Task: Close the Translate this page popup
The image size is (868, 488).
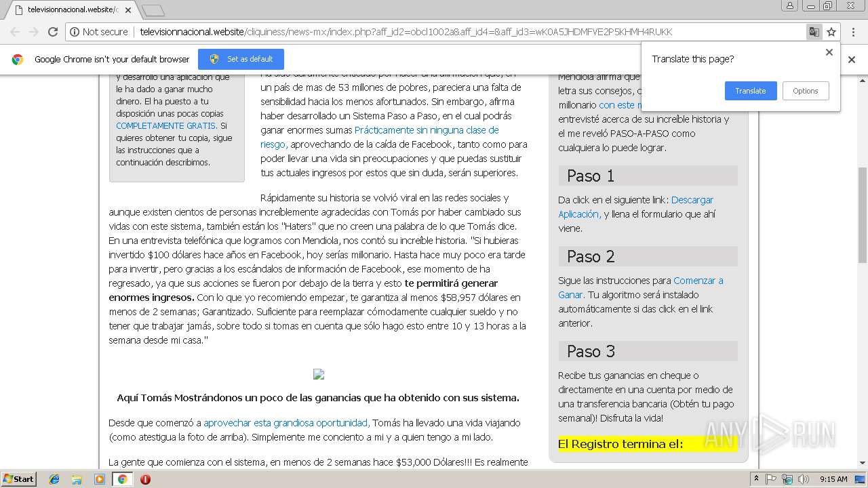Action: (x=829, y=52)
